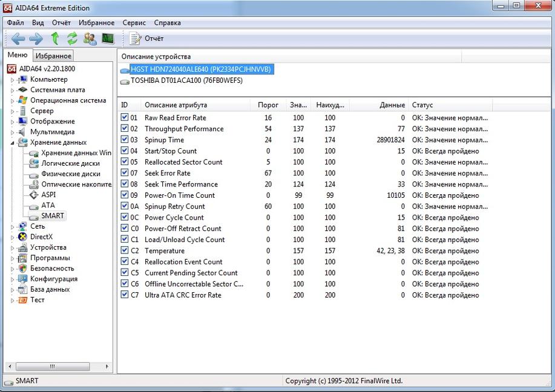Toggle the Current Pending Sector Count checkbox
Viewport: 555px width, 392px height.
125,272
